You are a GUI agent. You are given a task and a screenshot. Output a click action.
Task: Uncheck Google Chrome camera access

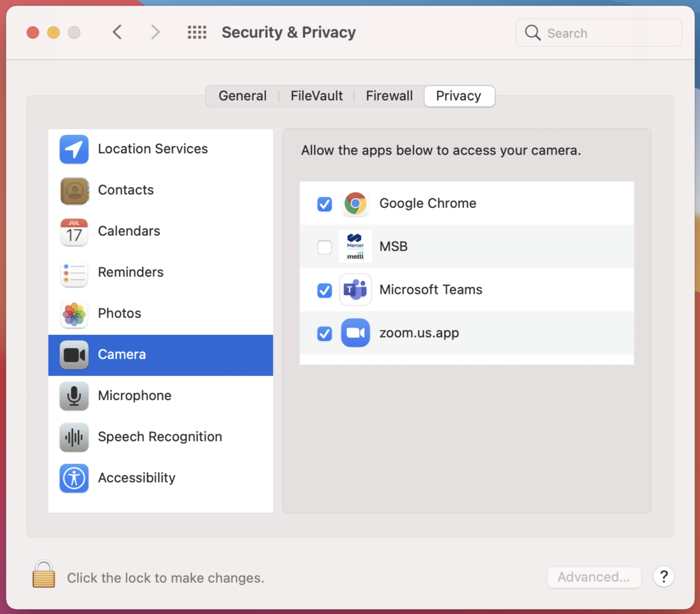coord(325,204)
